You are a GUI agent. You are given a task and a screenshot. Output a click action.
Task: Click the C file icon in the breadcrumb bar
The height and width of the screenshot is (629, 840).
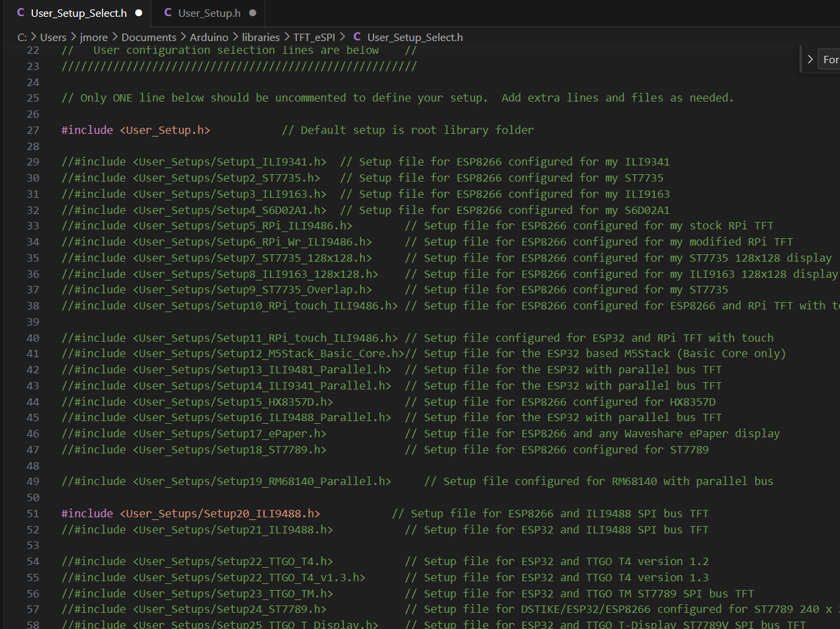coord(357,37)
